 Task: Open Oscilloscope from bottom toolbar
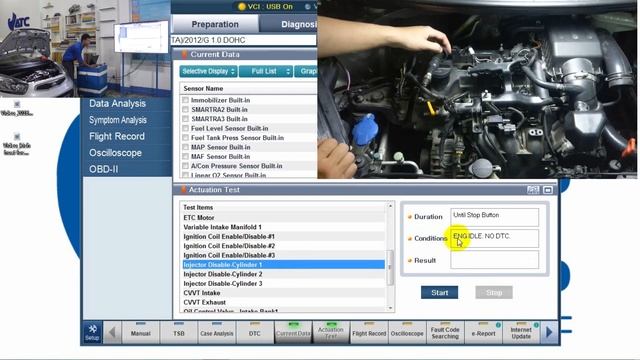click(407, 332)
